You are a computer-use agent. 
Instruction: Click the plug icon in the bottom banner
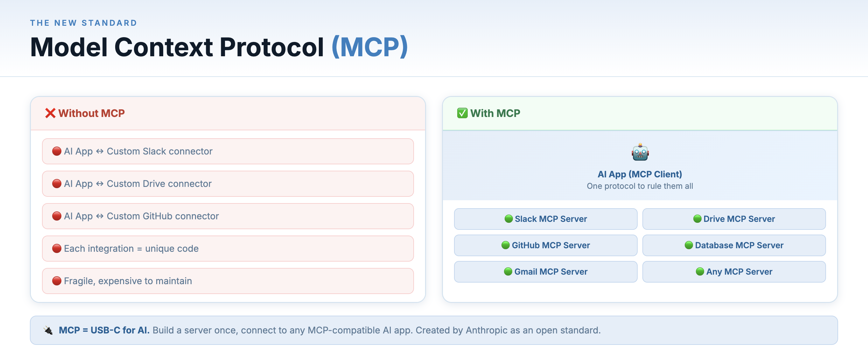48,330
